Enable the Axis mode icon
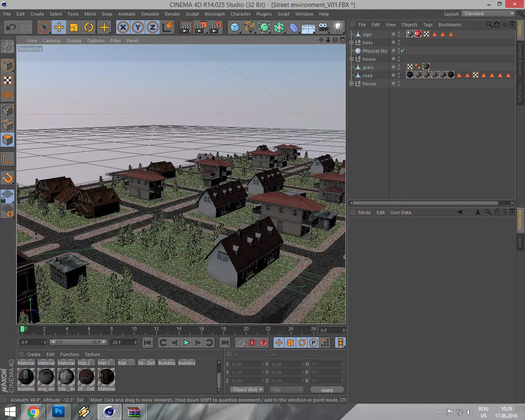 pyautogui.click(x=8, y=159)
